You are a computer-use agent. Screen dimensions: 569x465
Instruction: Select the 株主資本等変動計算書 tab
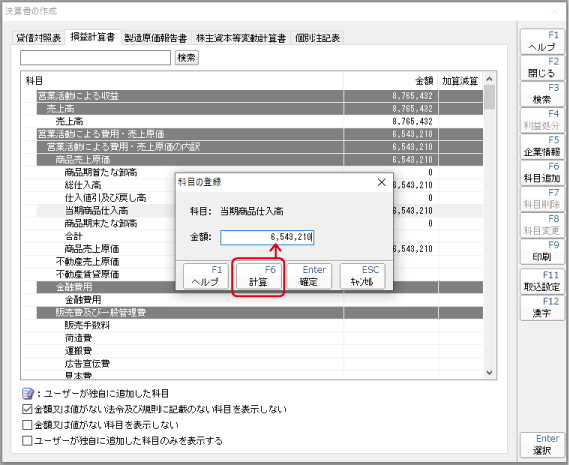tap(241, 38)
